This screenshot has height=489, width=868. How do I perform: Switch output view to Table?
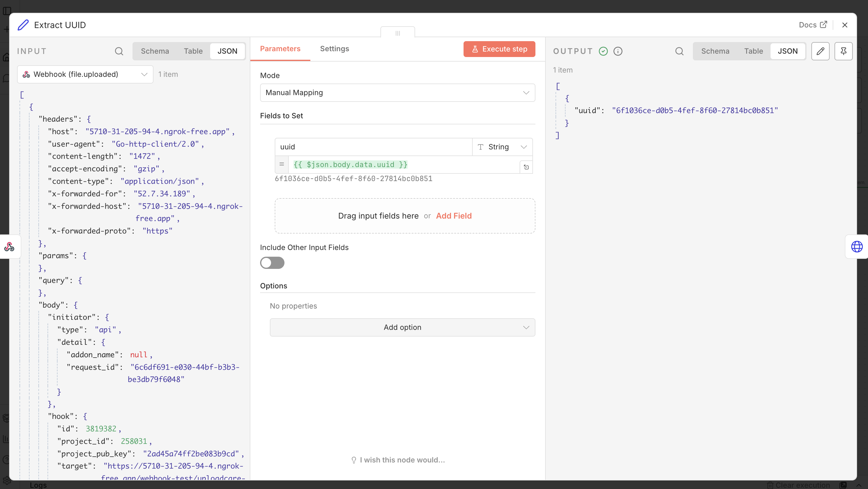753,51
